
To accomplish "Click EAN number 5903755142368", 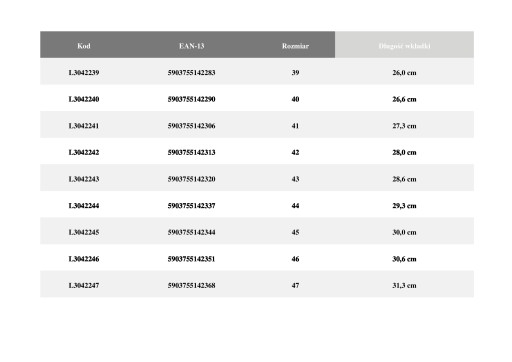I will pos(191,285).
